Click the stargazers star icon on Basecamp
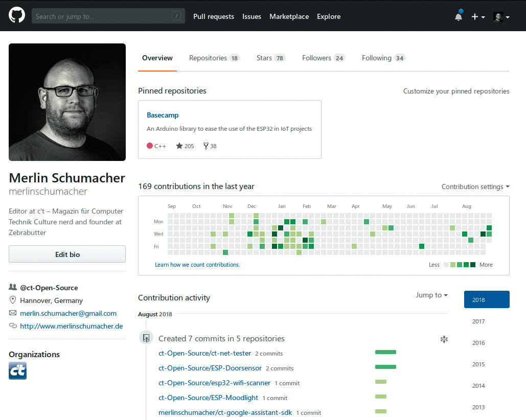This screenshot has height=420, width=526. (179, 146)
